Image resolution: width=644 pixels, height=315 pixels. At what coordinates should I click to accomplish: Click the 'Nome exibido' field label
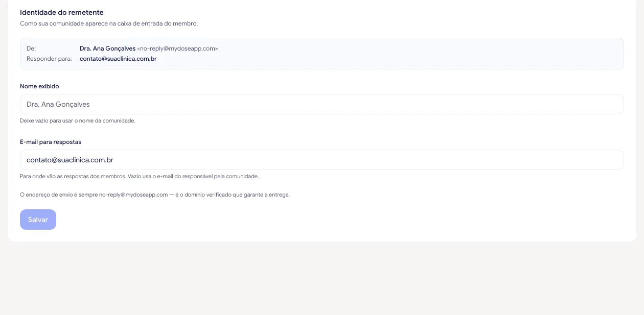(x=39, y=86)
